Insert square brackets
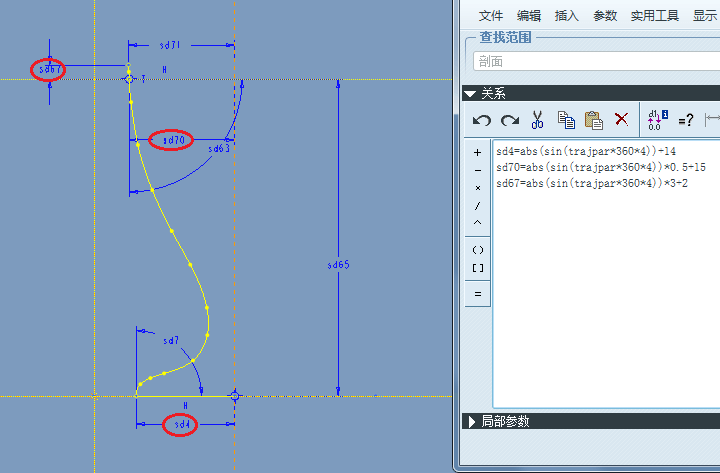The image size is (720, 473). [478, 268]
